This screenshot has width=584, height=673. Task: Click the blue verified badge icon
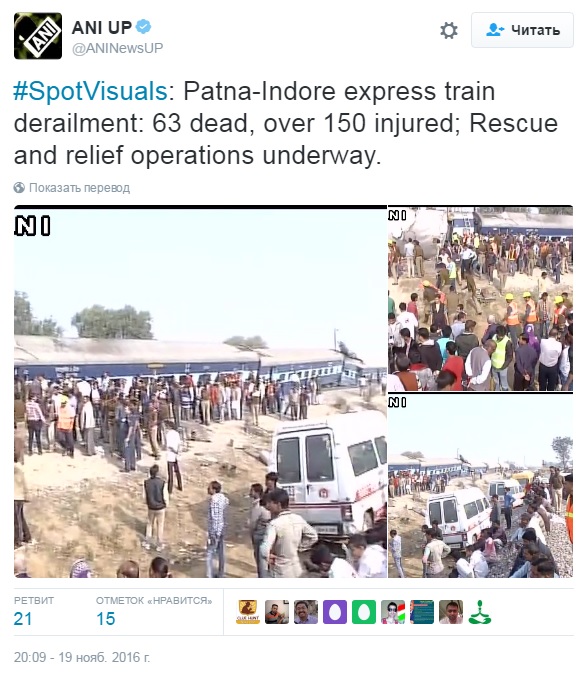point(143,27)
